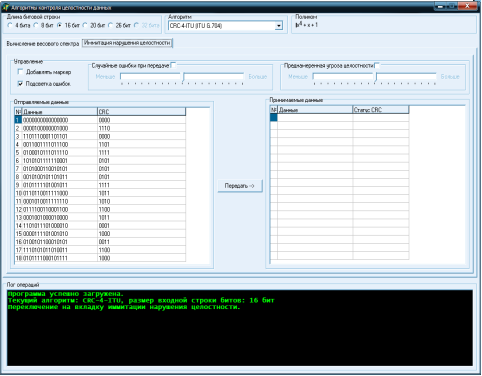The image size is (482, 376).
Task: Switch to Вычисление весового спектра tab
Action: pyautogui.click(x=43, y=44)
